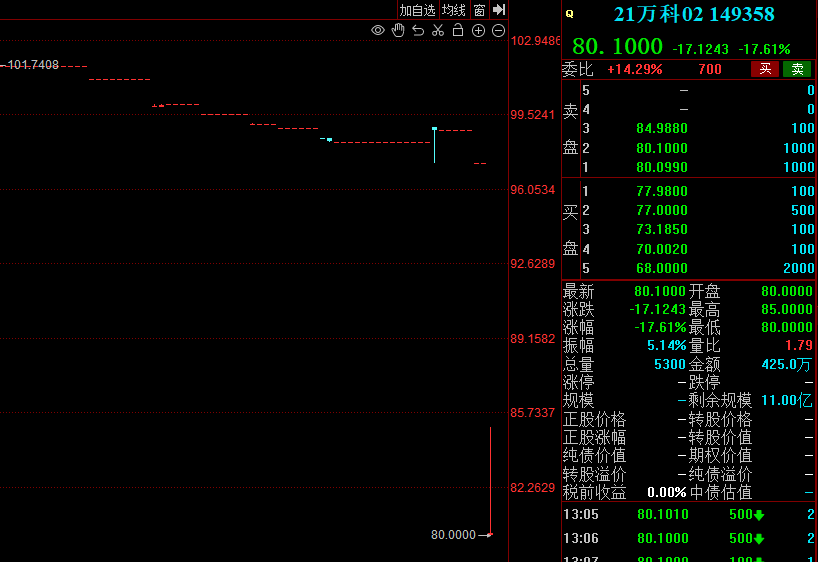Screen dimensions: 818x562
Task: Click sell level 2 price 80.1000
Action: [661, 148]
